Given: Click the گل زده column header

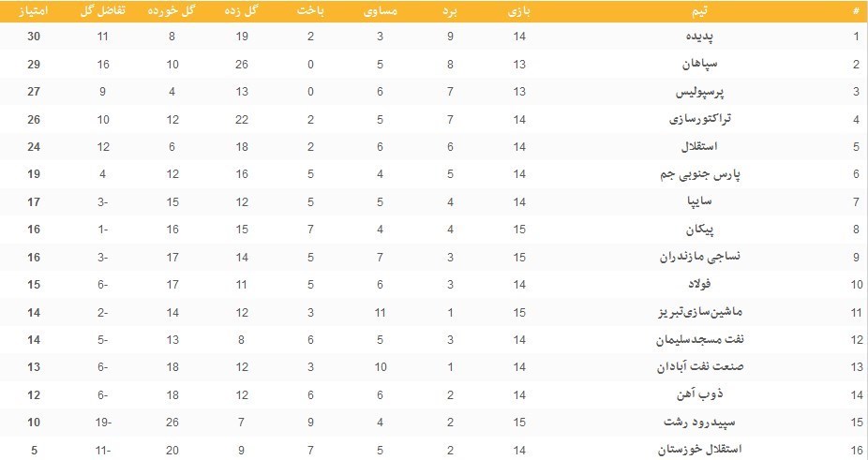Looking at the screenshot, I should (242, 11).
